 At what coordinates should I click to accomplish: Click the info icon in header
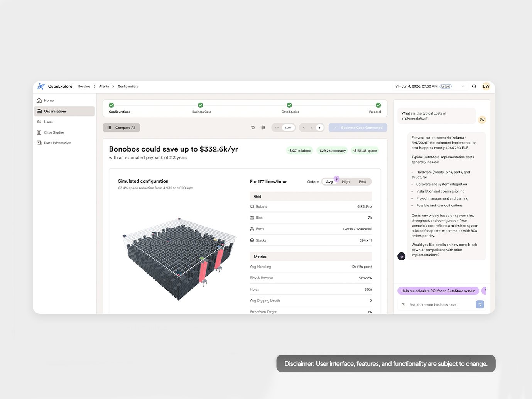[474, 86]
